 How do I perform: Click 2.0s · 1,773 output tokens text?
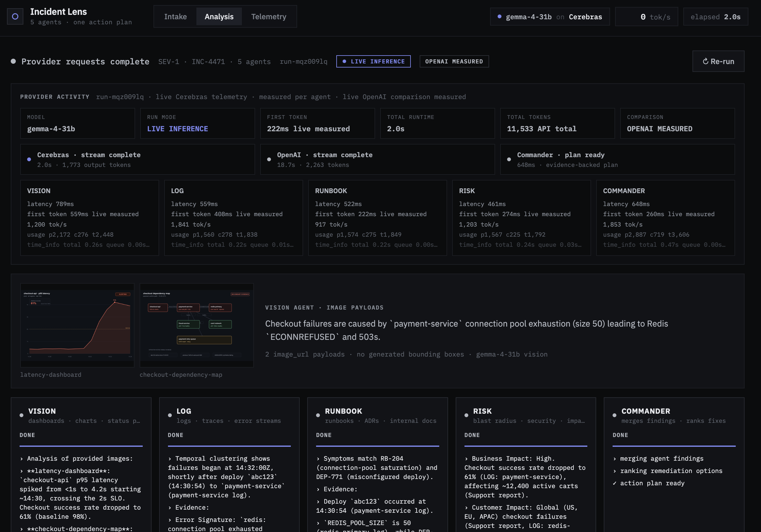(84, 165)
